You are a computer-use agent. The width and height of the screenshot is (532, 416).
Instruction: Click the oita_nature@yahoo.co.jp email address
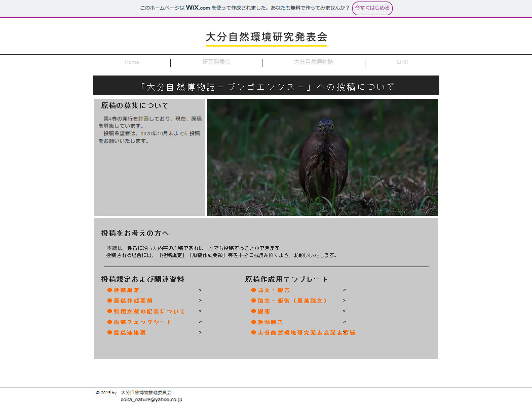[151, 400]
